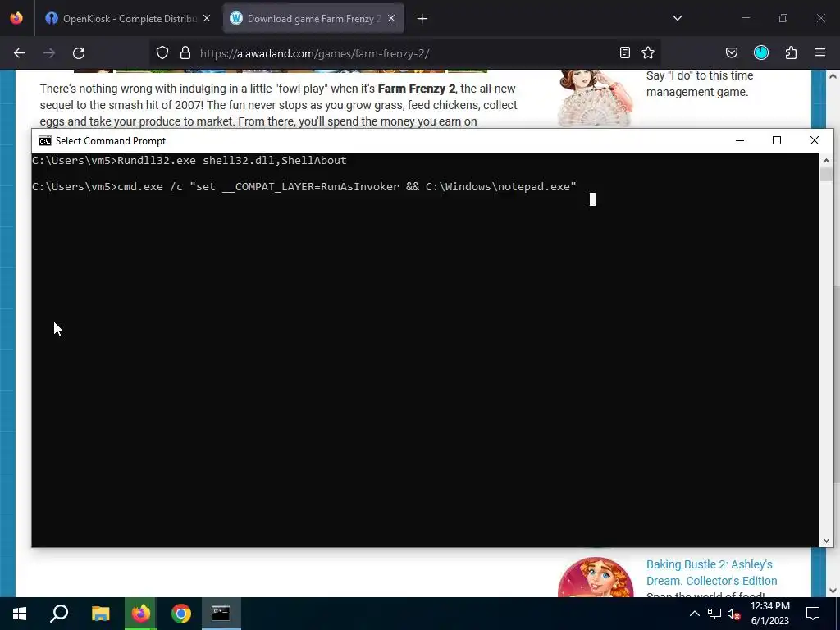Minimize the Command Prompt window
The height and width of the screenshot is (630, 840).
coord(740,140)
